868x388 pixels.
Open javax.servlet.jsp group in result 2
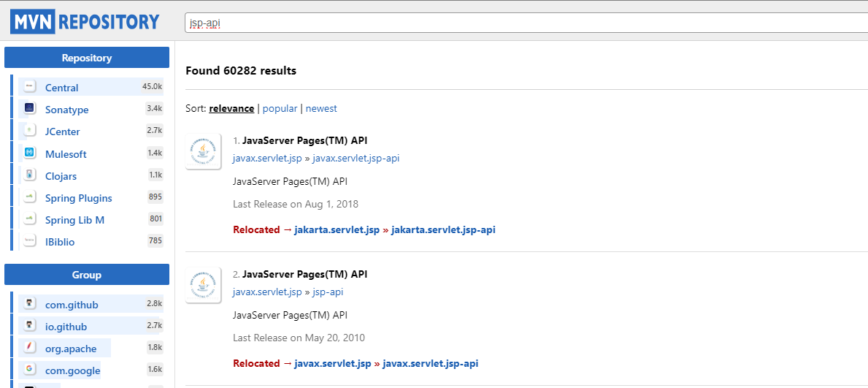267,292
